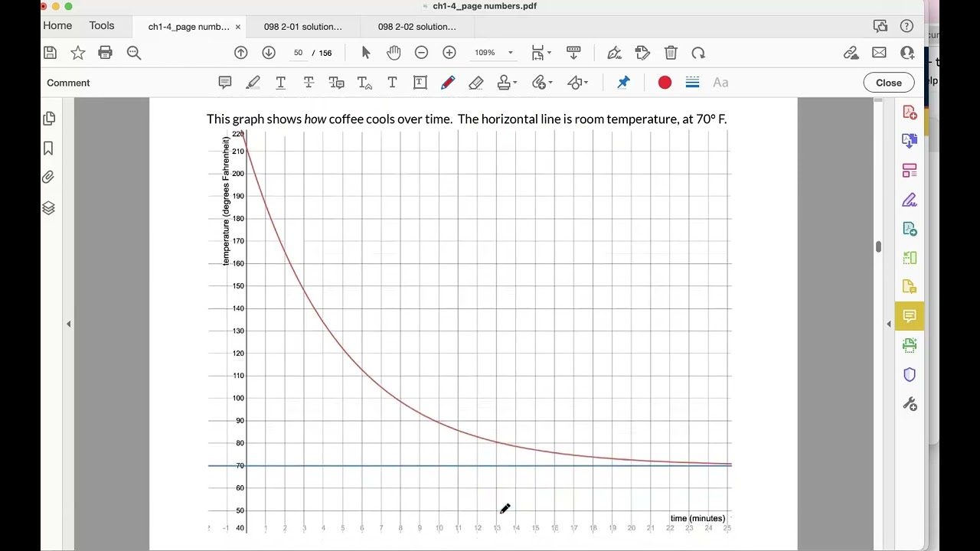980x551 pixels.
Task: Select the eraser tool in Comment toolbar
Action: (x=475, y=83)
